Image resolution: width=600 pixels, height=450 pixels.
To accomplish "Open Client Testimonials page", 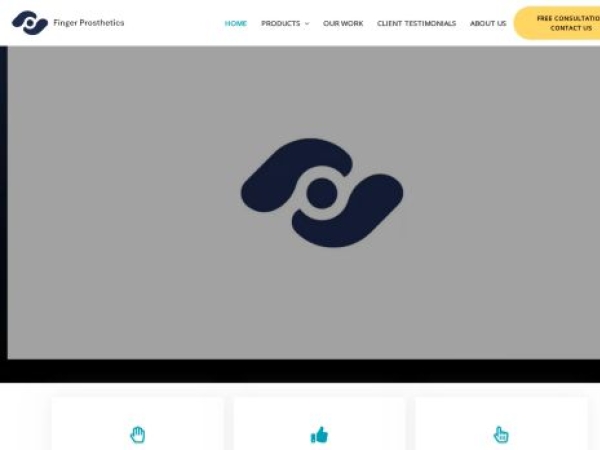I will point(416,23).
